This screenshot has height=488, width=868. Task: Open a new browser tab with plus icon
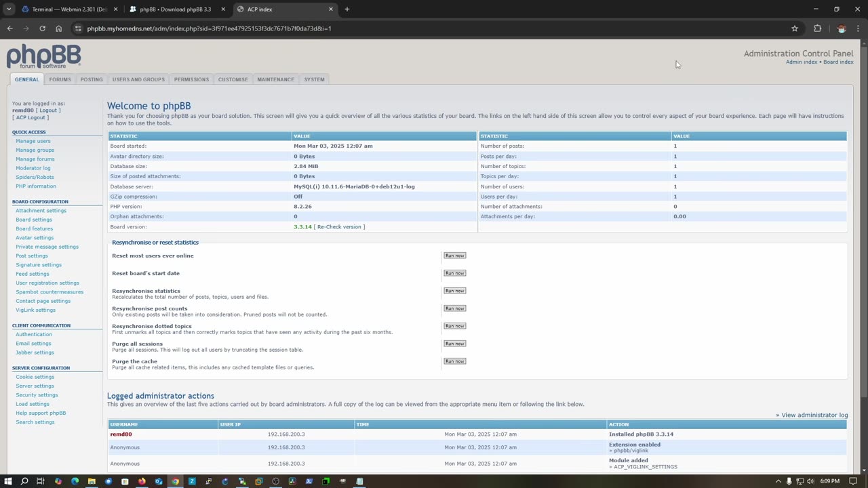(x=347, y=9)
